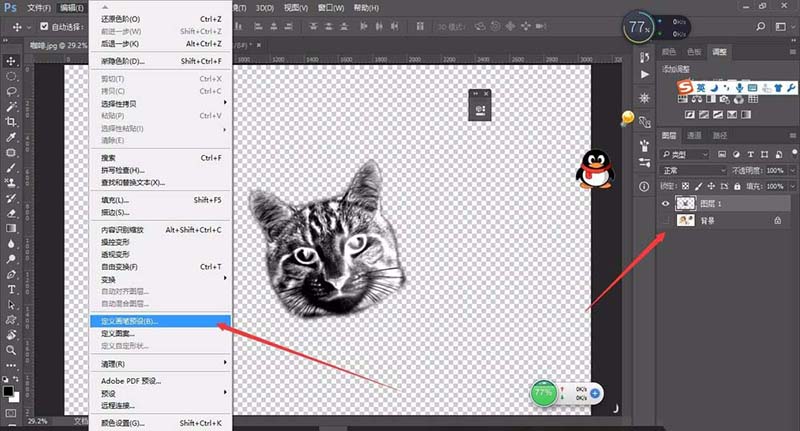The width and height of the screenshot is (800, 431).
Task: Open the 文件(F) menu
Action: [x=39, y=8]
